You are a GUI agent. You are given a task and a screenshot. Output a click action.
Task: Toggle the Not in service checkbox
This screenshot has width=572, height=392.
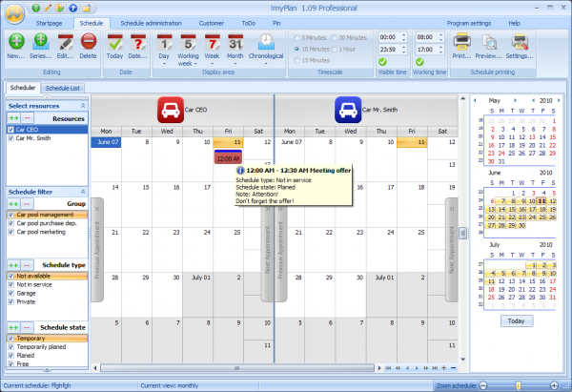point(10,284)
